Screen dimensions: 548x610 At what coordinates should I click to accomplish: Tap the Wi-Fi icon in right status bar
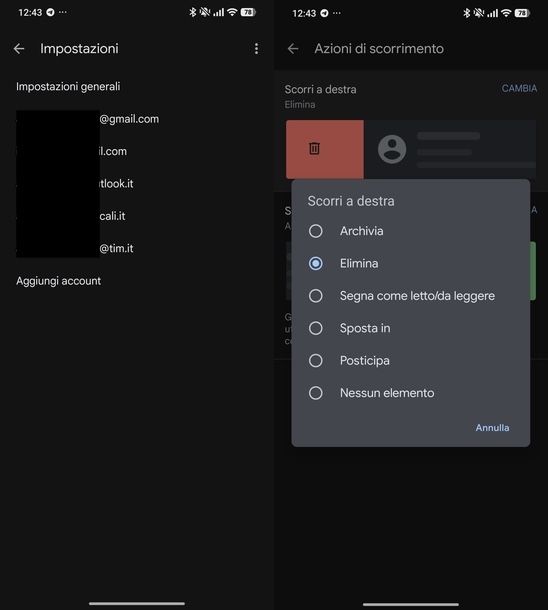point(506,13)
